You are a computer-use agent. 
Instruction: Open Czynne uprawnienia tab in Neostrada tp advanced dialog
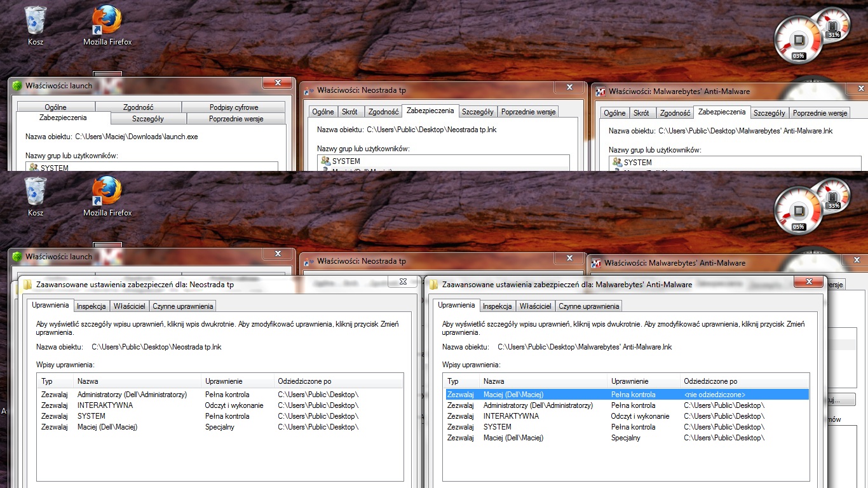coord(183,306)
